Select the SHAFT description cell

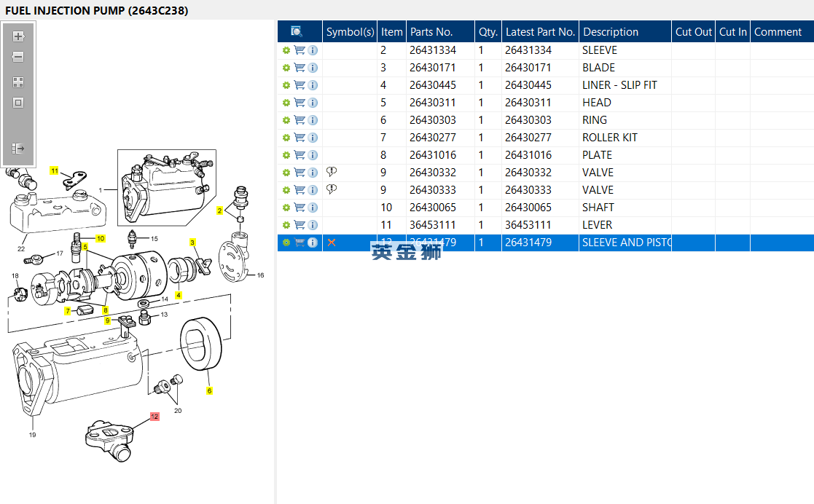click(x=598, y=208)
